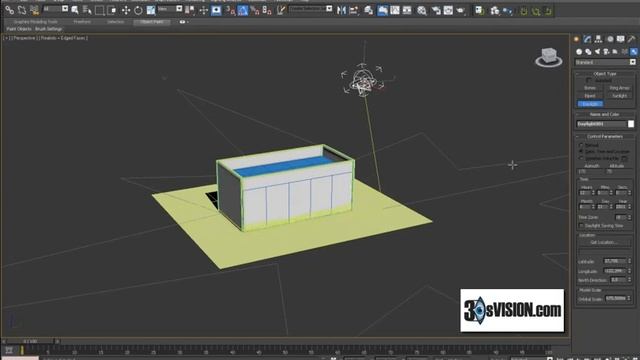Click the Unlink Selection tool

point(22,10)
